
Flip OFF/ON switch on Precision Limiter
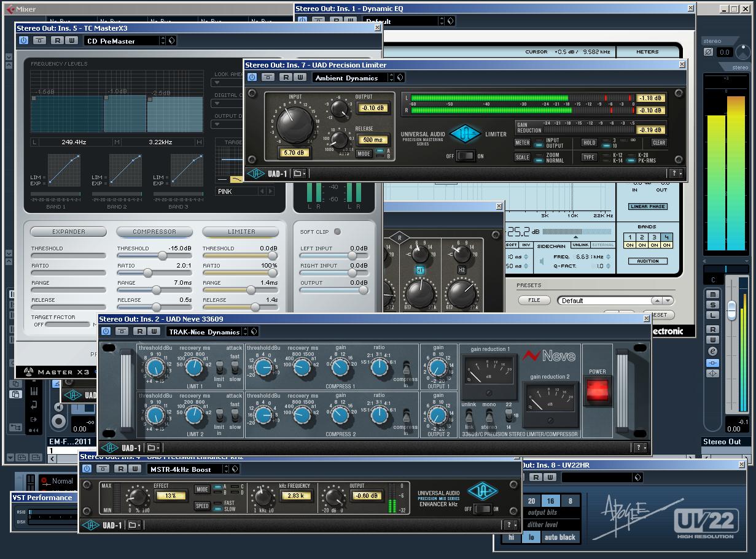coord(466,156)
